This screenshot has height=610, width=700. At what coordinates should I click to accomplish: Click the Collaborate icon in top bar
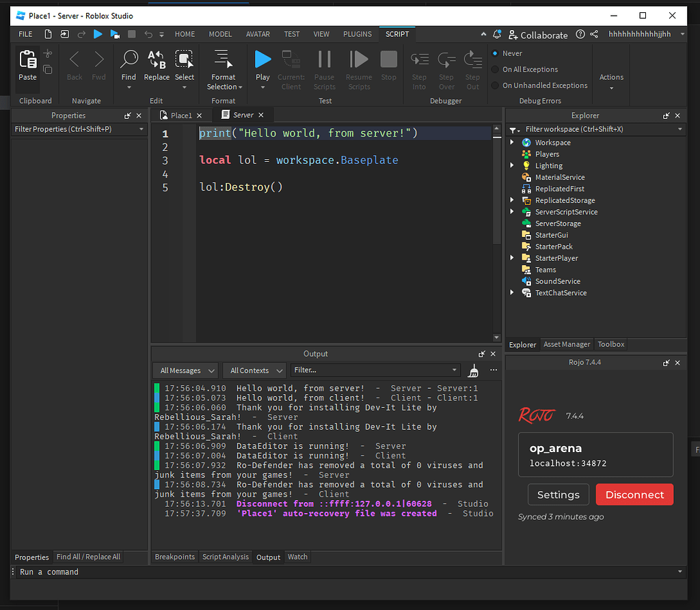(x=513, y=34)
